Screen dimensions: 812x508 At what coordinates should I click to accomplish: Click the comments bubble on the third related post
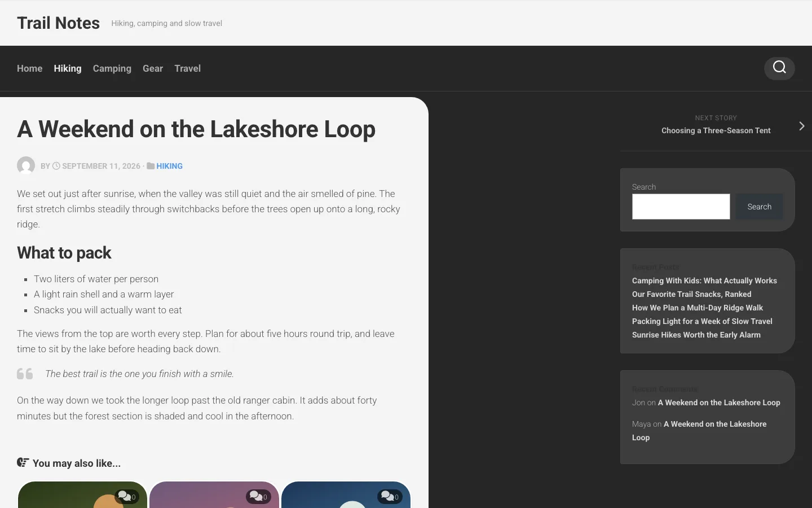click(x=390, y=496)
